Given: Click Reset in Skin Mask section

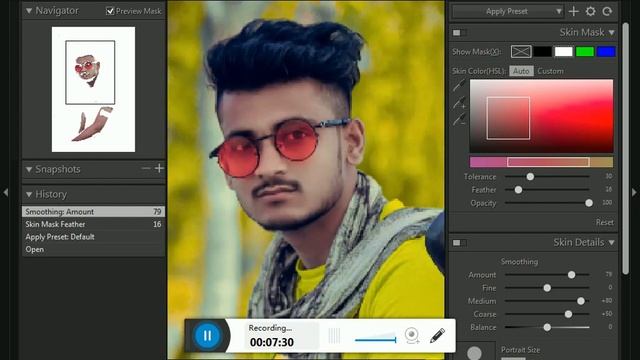Looking at the screenshot, I should point(604,222).
